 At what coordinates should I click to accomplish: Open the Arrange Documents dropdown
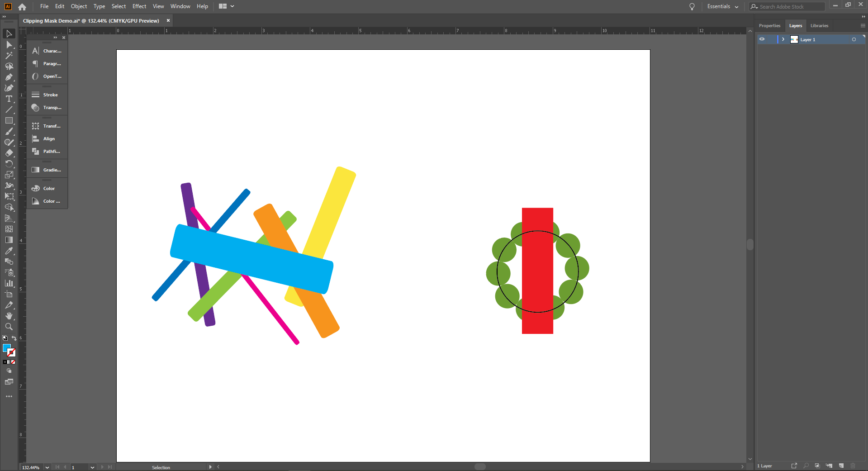click(x=226, y=6)
